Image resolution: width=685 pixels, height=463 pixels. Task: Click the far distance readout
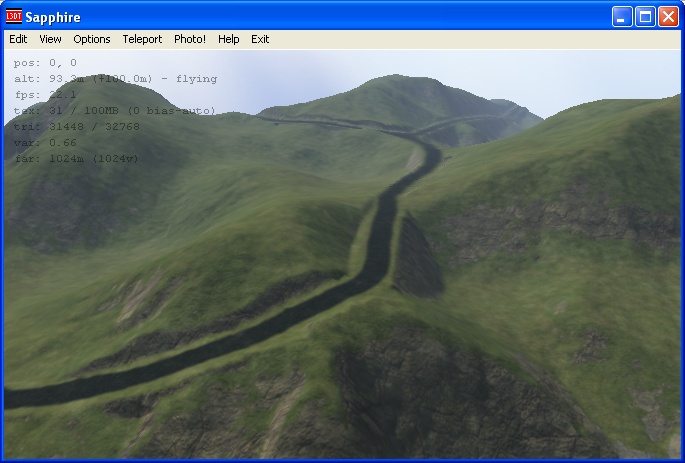pos(77,159)
